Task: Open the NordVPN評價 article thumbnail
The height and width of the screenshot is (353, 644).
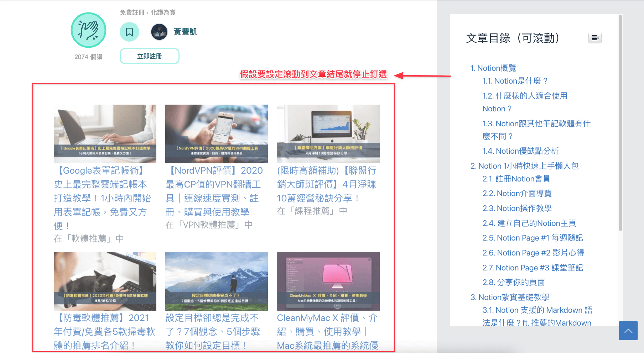Action: (x=217, y=134)
